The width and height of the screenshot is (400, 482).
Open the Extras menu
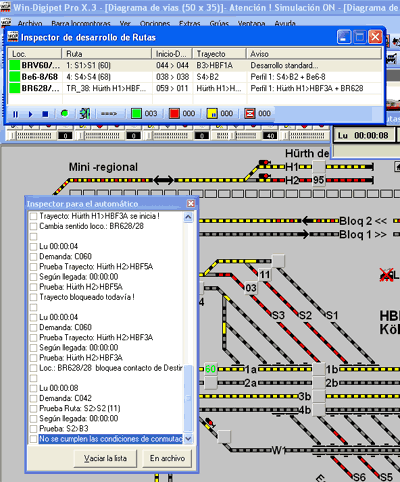click(190, 24)
